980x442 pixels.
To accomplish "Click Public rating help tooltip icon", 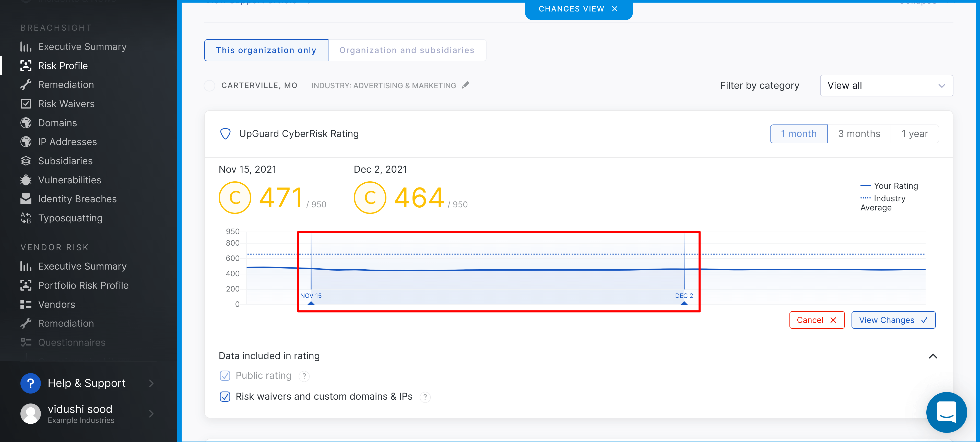I will (x=304, y=376).
